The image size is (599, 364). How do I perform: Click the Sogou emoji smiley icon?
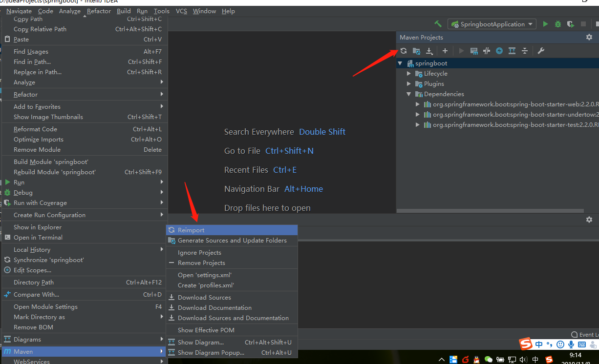click(560, 344)
